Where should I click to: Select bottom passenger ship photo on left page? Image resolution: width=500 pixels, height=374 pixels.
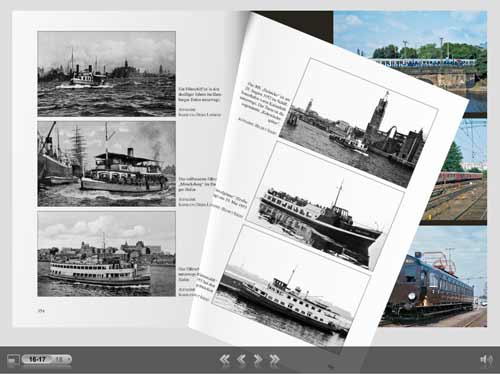pos(107,254)
